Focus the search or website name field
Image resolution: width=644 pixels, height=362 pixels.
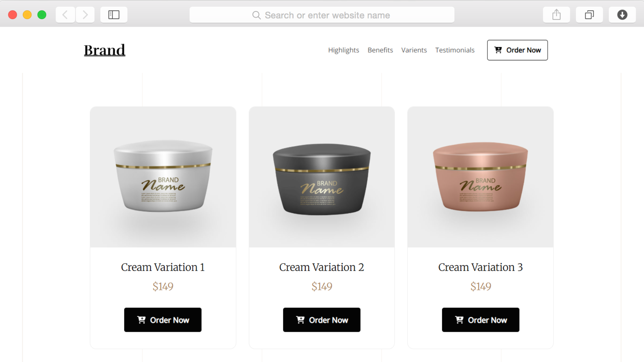coord(322,15)
